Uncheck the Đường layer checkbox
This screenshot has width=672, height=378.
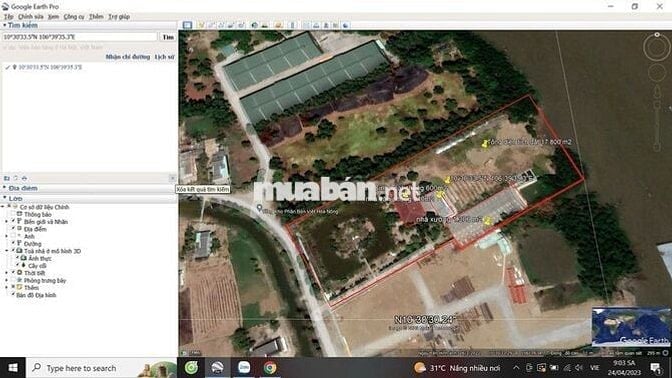pos(13,243)
